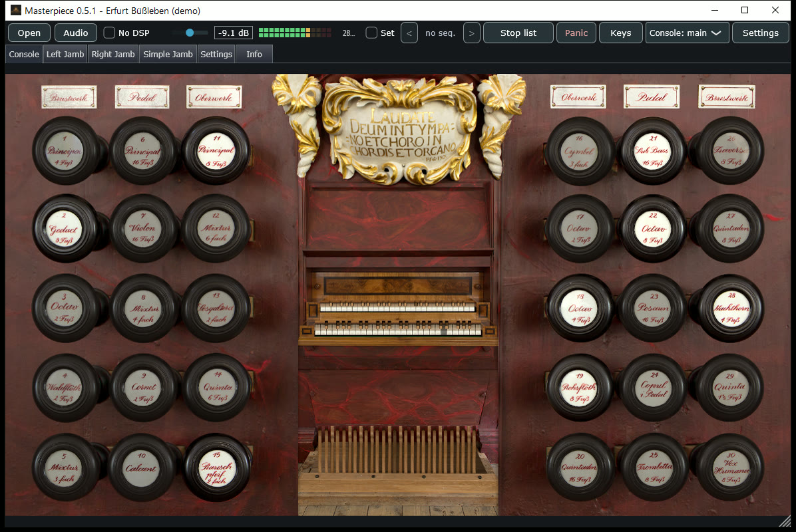Open the Left Jamb tab

pyautogui.click(x=65, y=55)
